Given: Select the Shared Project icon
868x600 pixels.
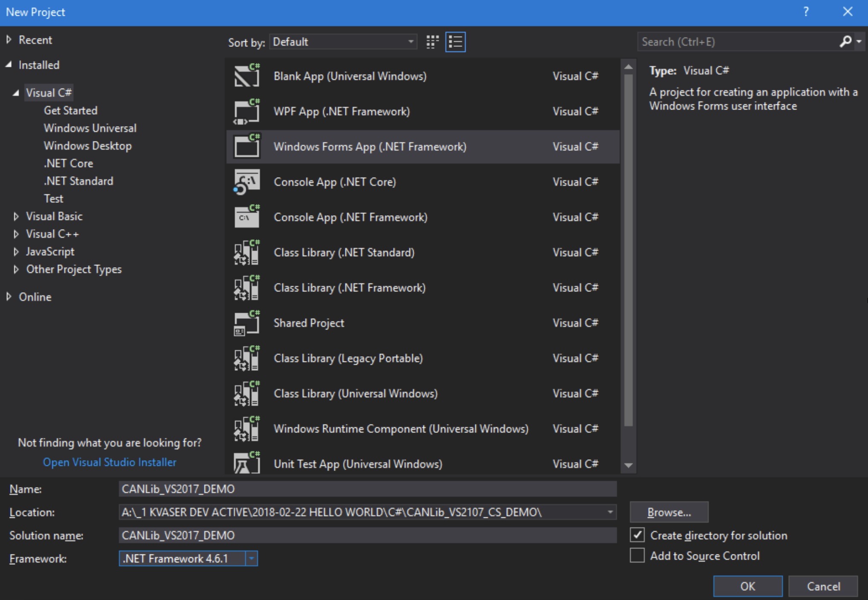Looking at the screenshot, I should click(x=247, y=323).
